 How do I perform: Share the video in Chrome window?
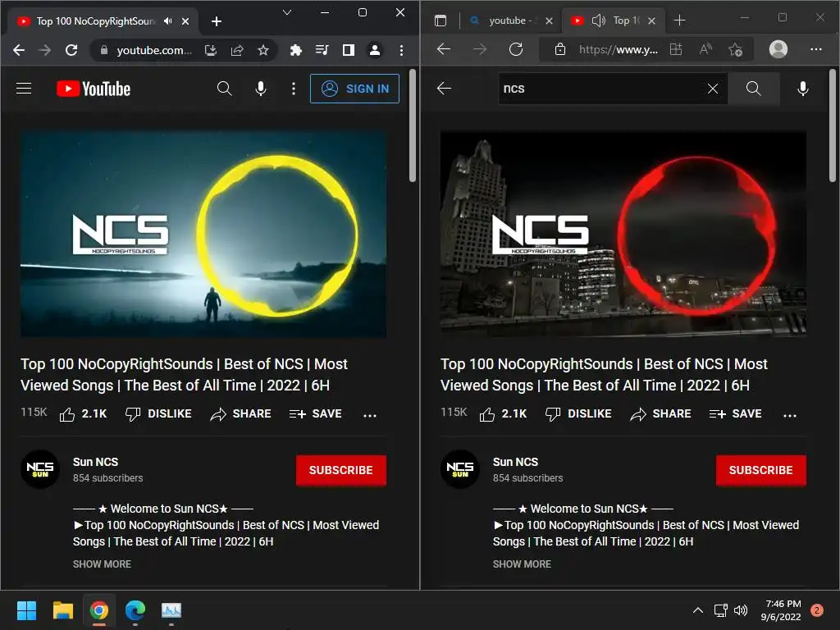pyautogui.click(x=240, y=414)
